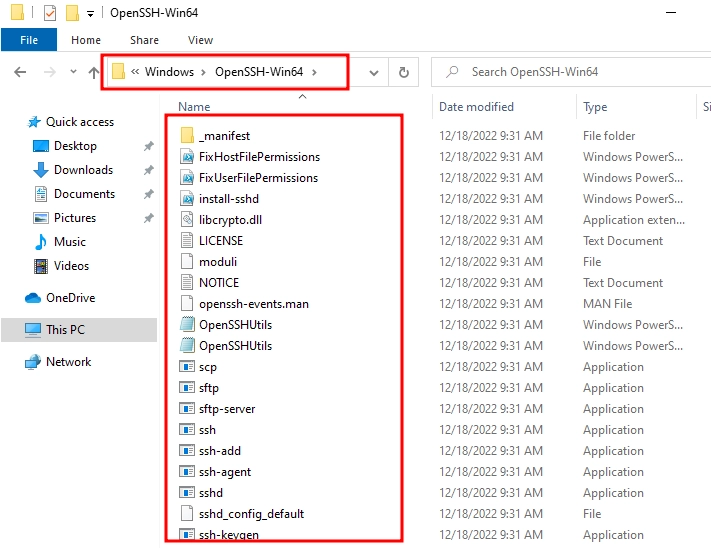Screen dimensions: 711x548
Task: Open recent locations dropdown arrow
Action: coord(73,72)
